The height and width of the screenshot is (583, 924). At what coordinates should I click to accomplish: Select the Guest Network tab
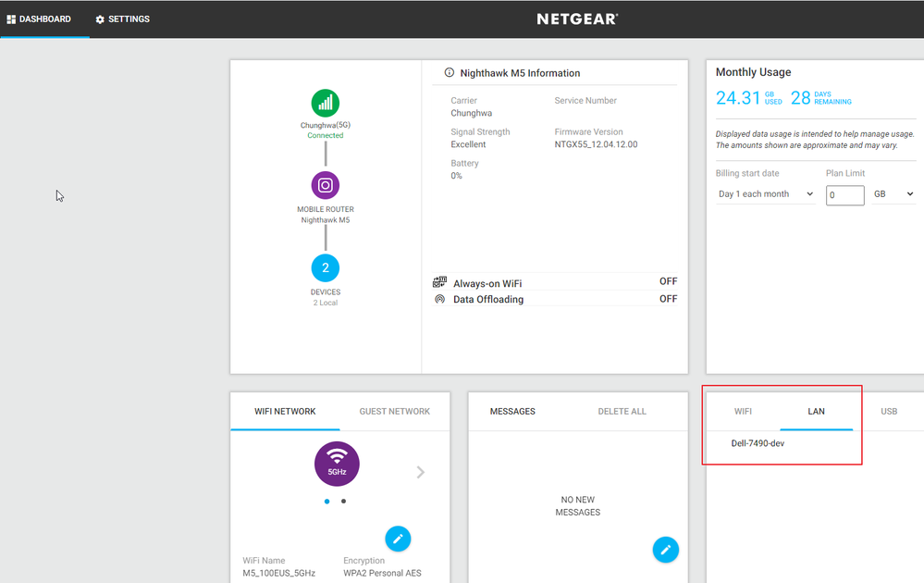coord(395,412)
